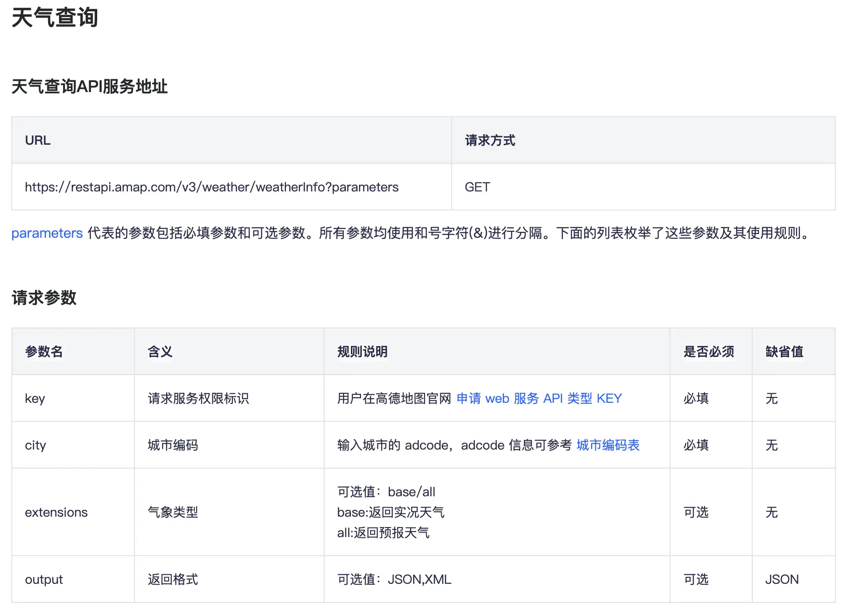Select the '天气查询API服务地址' heading

(89, 86)
